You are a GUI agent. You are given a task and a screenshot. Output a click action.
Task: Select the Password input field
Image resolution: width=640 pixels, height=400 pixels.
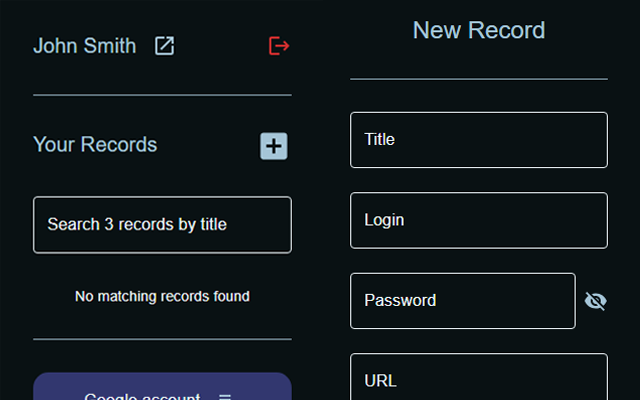coord(463,301)
